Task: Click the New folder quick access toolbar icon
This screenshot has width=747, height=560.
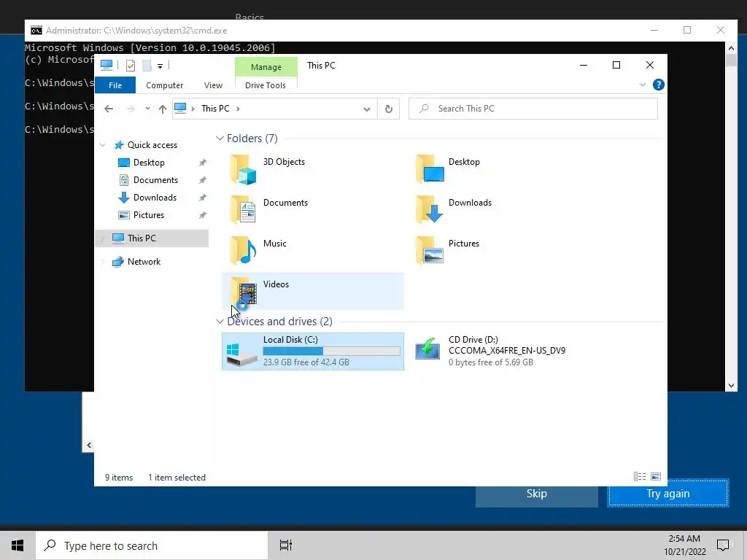Action: pyautogui.click(x=147, y=66)
